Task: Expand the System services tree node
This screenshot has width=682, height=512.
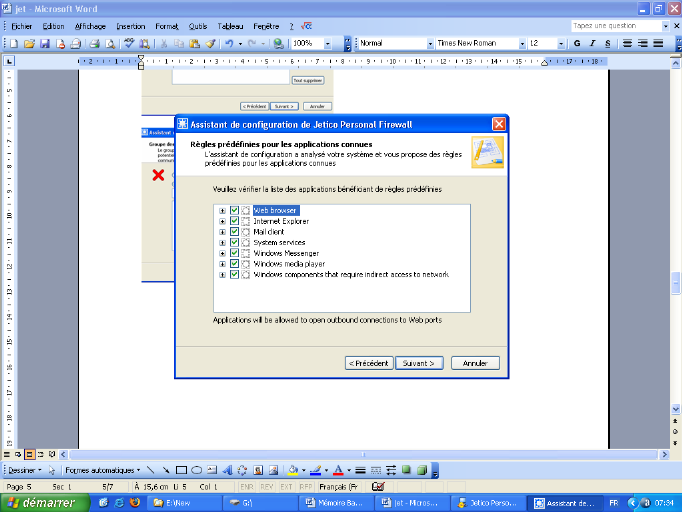Action: [x=222, y=243]
